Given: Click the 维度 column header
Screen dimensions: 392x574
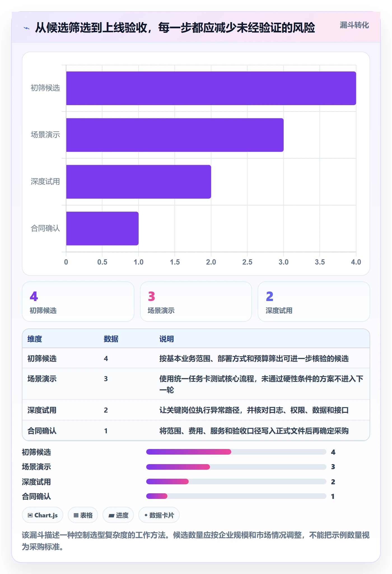Looking at the screenshot, I should coord(35,339).
